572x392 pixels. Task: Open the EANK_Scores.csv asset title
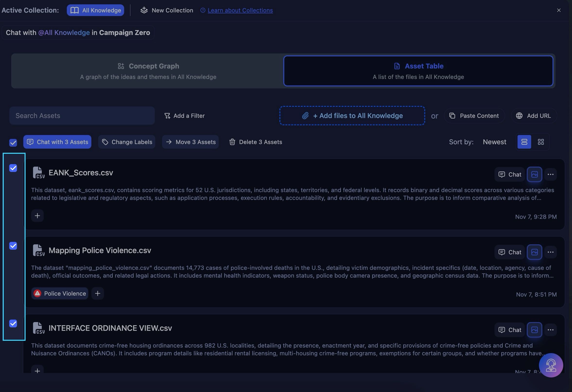pos(81,172)
